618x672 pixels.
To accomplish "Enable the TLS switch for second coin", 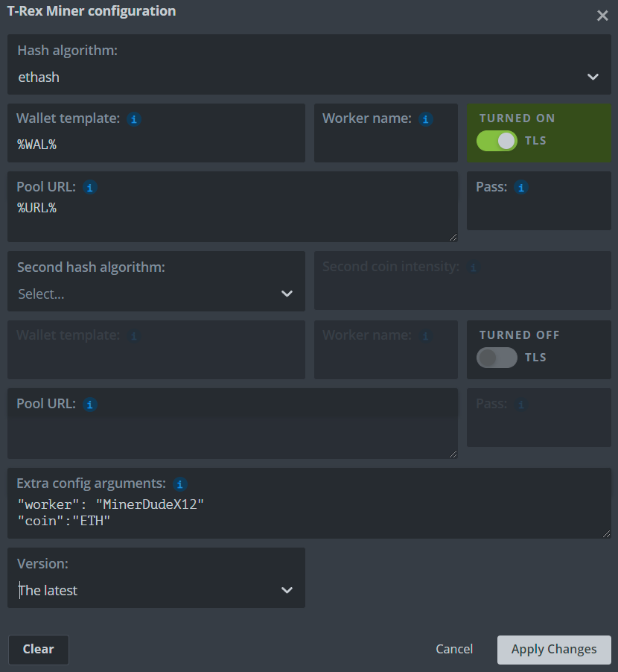I will [497, 358].
